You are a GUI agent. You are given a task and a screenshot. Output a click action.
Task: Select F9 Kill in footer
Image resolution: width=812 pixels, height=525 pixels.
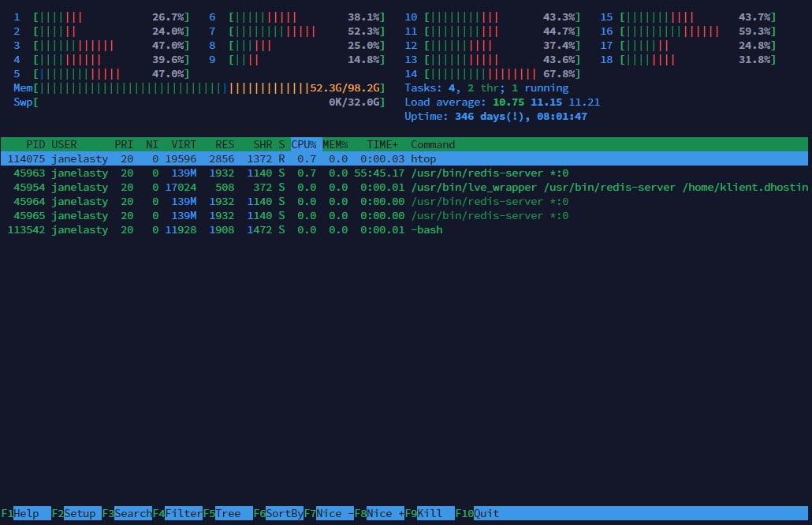point(430,513)
